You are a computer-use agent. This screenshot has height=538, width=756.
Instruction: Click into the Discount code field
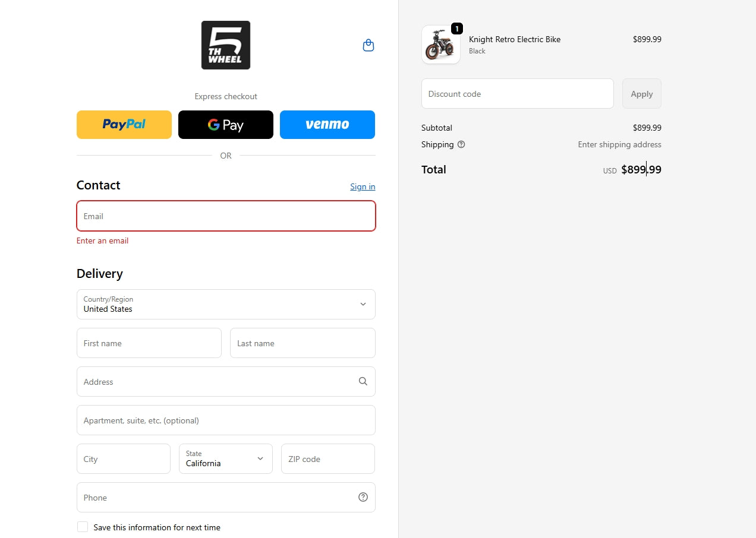(517, 94)
